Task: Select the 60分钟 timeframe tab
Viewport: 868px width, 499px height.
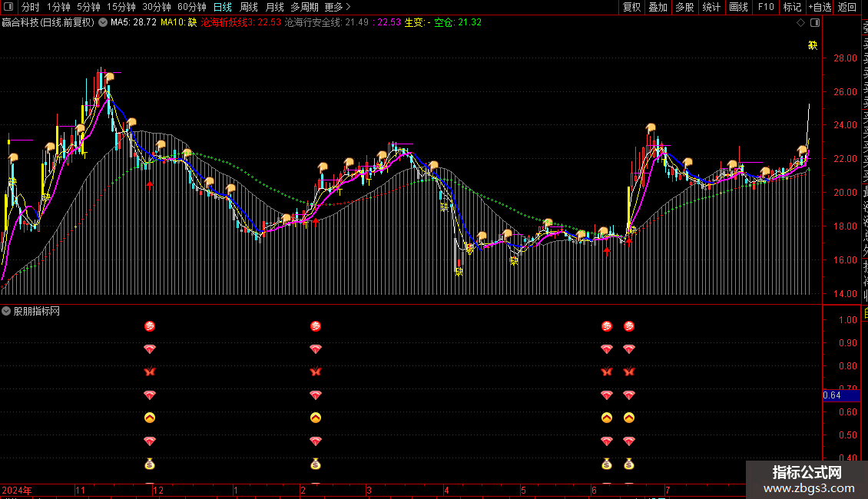Action: (191, 7)
